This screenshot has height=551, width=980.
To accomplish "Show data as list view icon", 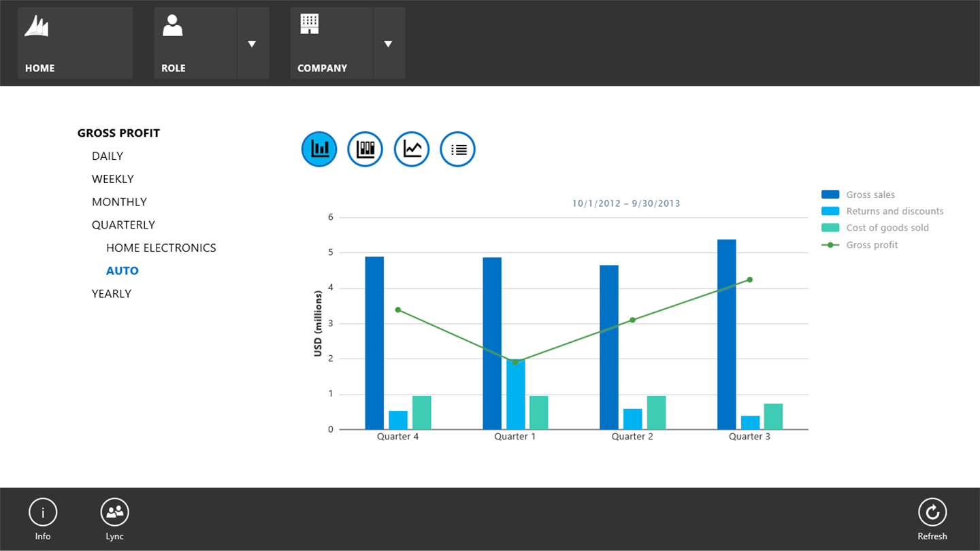I will [458, 149].
